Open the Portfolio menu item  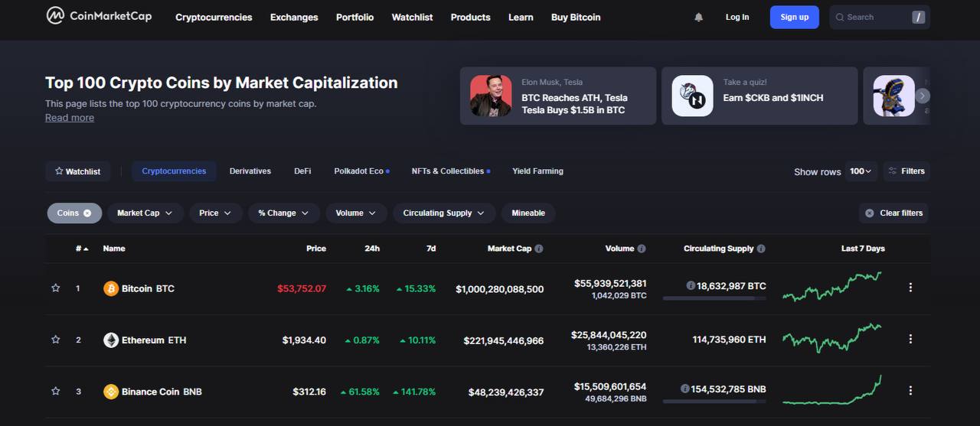(x=355, y=17)
